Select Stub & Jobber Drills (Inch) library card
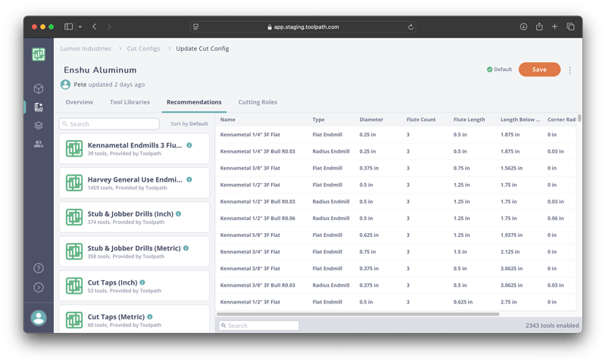Viewport: 606px width, 364px height. [x=134, y=217]
